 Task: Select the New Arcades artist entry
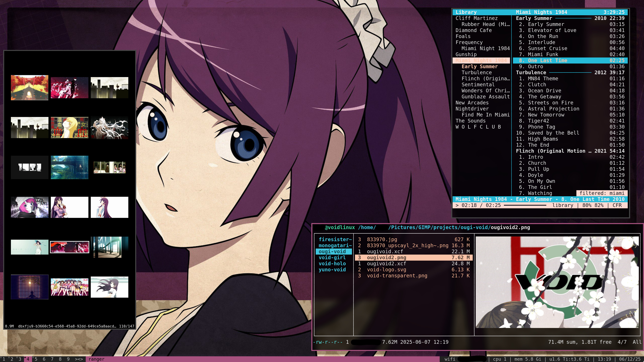[x=472, y=103]
